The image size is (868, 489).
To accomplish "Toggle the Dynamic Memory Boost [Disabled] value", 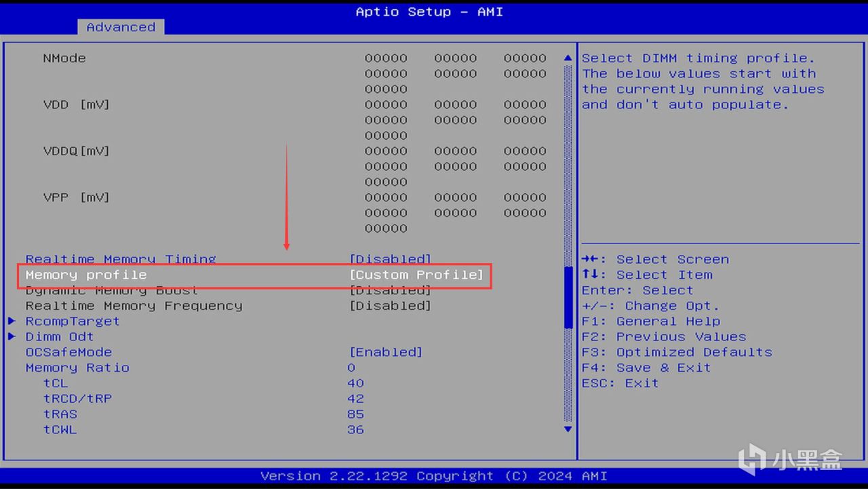I will [x=391, y=290].
